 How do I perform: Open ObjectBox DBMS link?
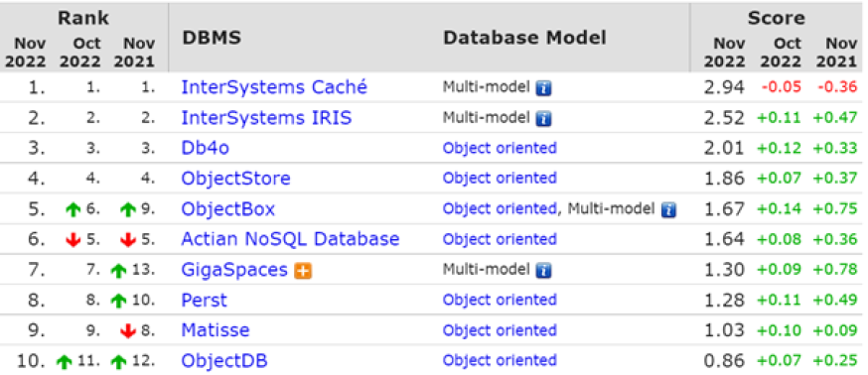click(228, 208)
